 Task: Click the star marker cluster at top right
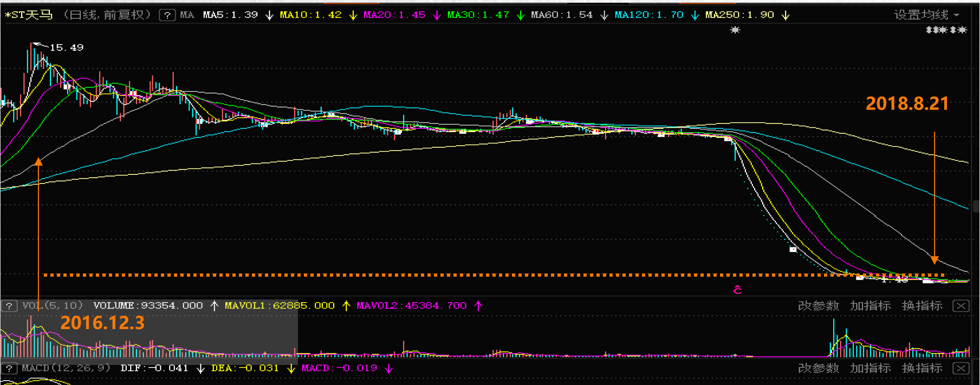[x=946, y=30]
